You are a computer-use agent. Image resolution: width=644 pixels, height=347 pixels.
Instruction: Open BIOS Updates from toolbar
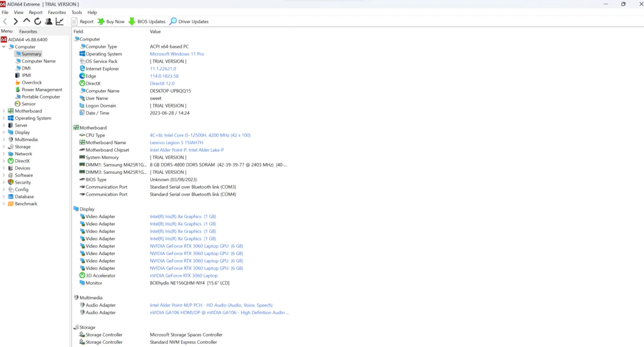[147, 21]
